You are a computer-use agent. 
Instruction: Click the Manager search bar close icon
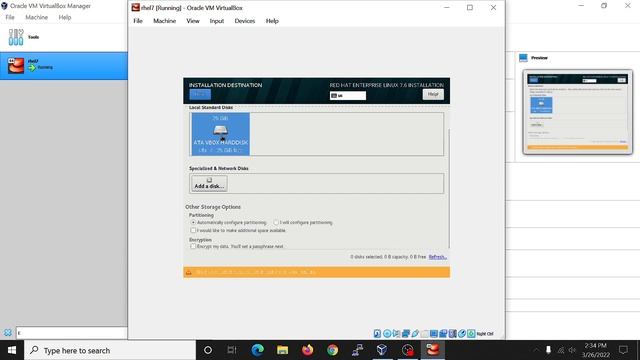tap(7, 333)
